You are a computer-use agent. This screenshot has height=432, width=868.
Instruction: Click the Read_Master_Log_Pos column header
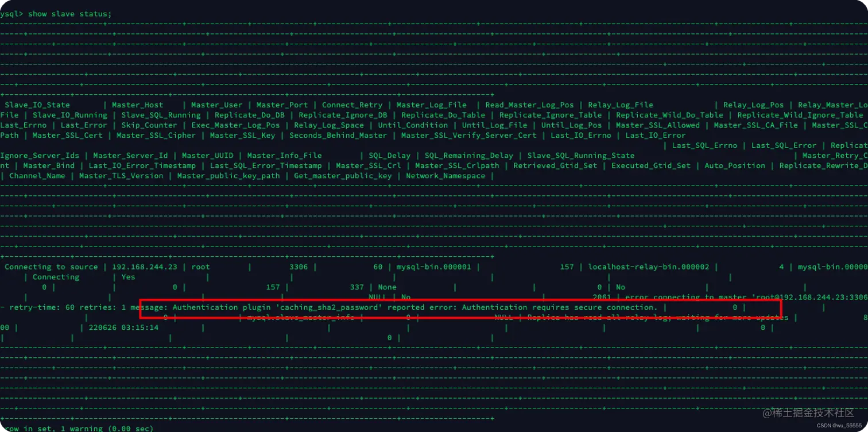(x=529, y=105)
